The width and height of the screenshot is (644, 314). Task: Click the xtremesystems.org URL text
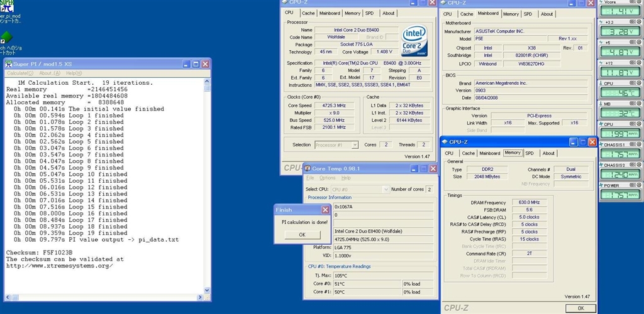click(x=60, y=266)
